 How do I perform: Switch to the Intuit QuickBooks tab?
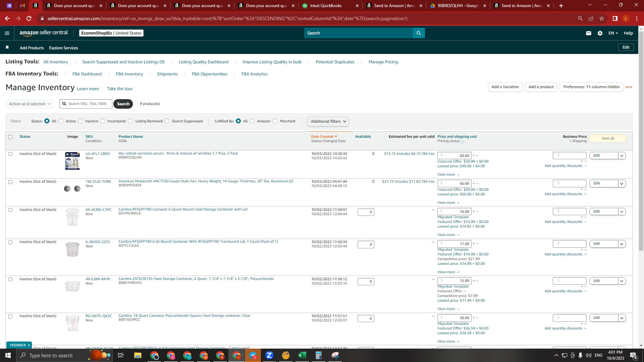click(x=330, y=6)
